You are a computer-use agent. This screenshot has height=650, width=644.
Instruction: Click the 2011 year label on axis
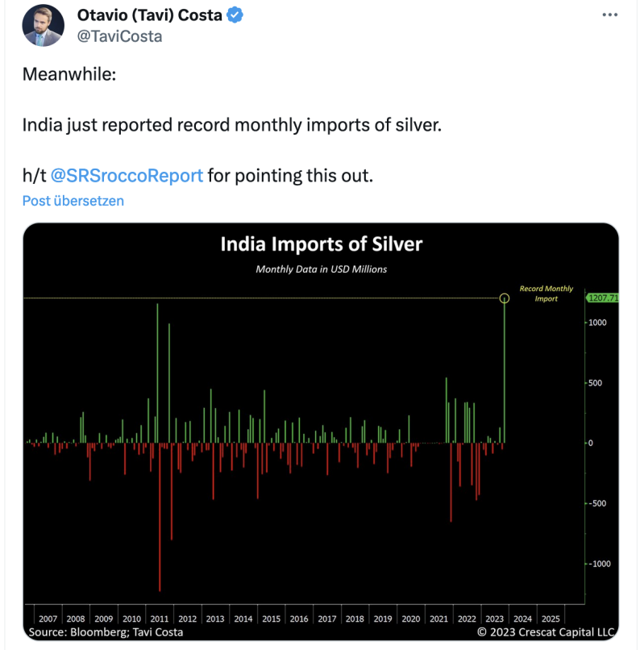point(160,619)
